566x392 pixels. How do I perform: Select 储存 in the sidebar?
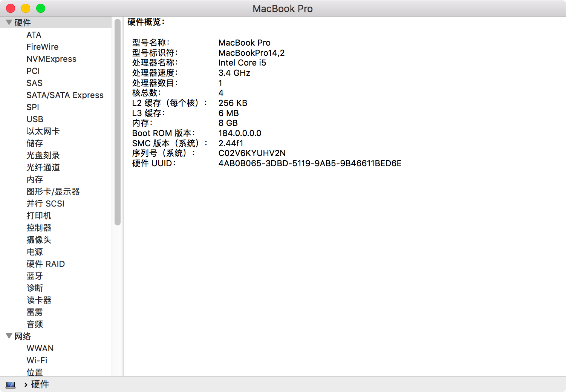(35, 143)
